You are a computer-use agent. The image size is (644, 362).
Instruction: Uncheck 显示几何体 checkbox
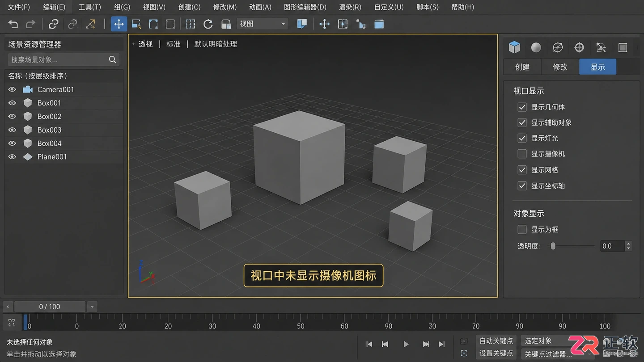coord(522,107)
